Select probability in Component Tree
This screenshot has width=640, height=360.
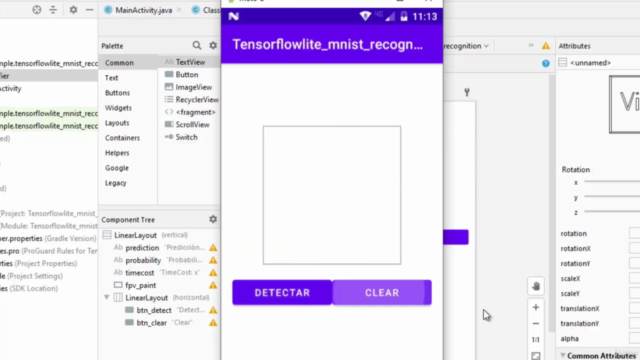(x=143, y=260)
